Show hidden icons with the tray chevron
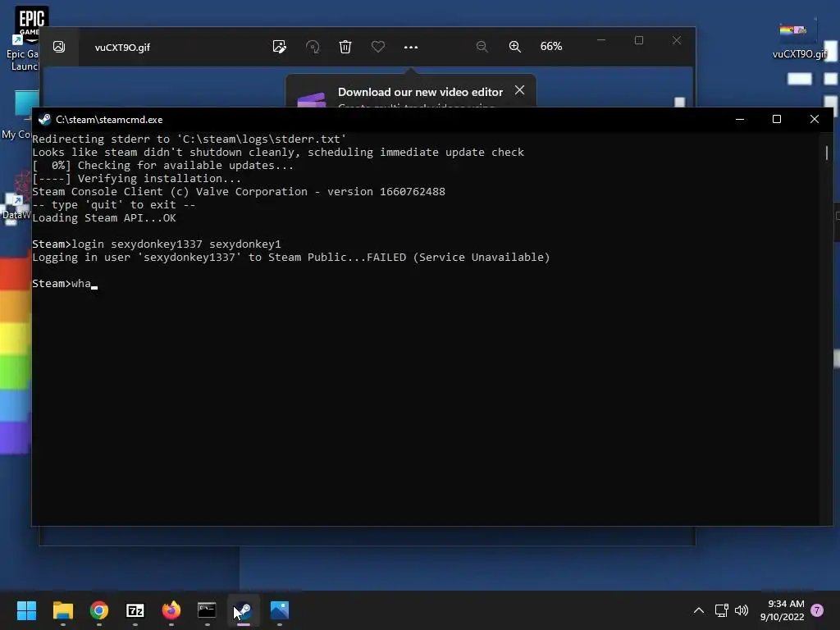The image size is (840, 630). coord(699,610)
